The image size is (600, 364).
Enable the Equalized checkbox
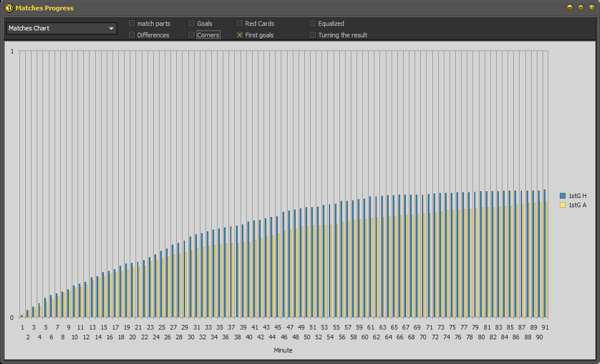(313, 24)
